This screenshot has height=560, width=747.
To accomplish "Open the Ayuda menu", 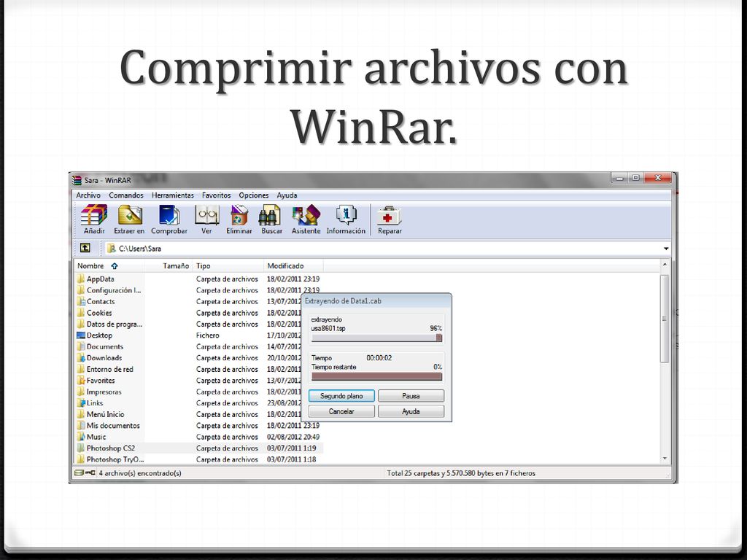I will (287, 195).
